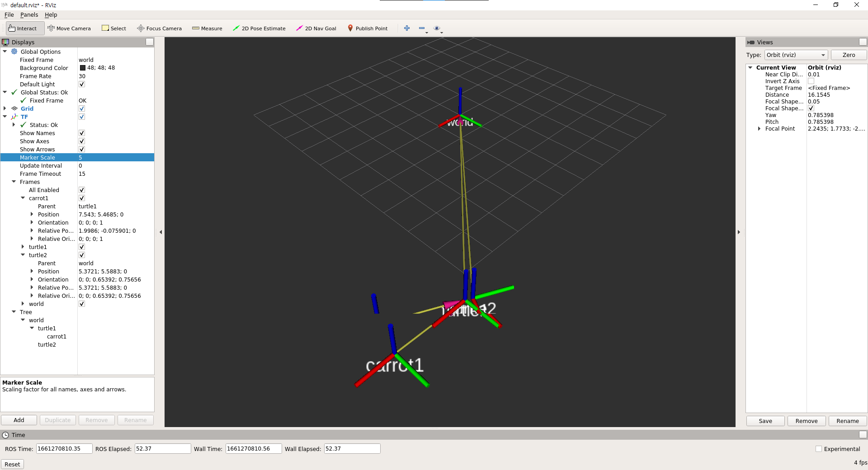Click the blue plus add-tool icon

[407, 28]
